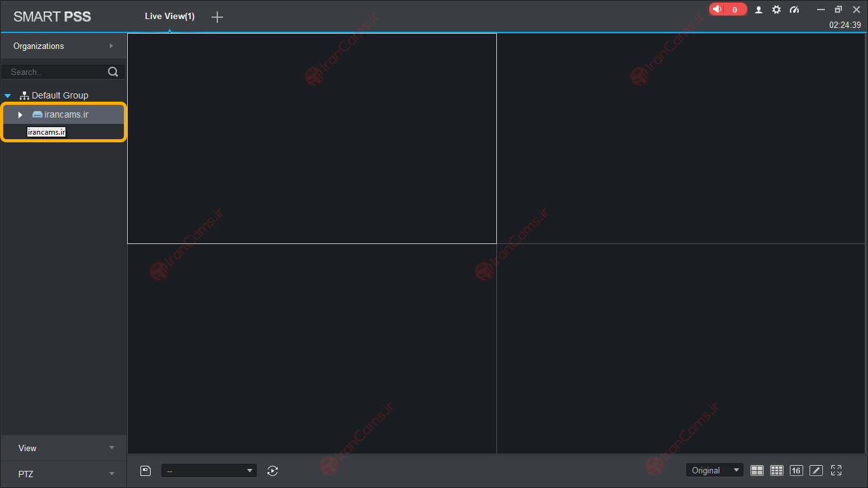Open the user account icon
This screenshot has height=488, width=868.
pos(759,10)
